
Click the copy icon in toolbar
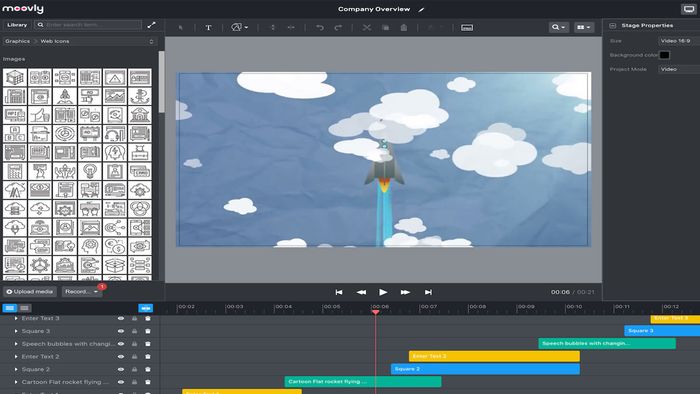(x=385, y=28)
